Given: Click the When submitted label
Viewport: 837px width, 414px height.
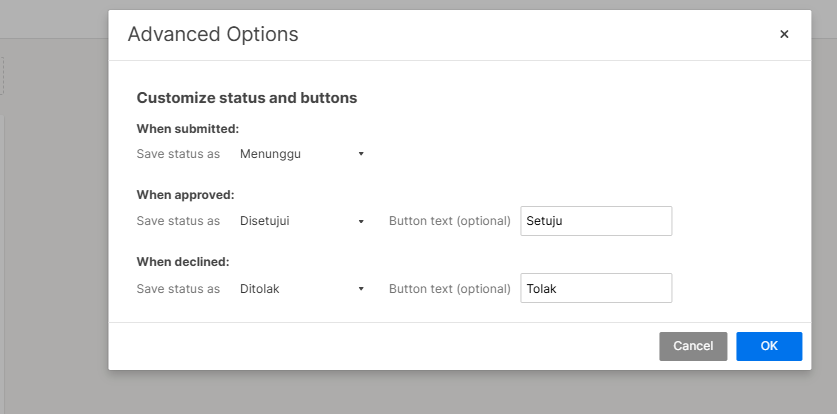Looking at the screenshot, I should 187,129.
